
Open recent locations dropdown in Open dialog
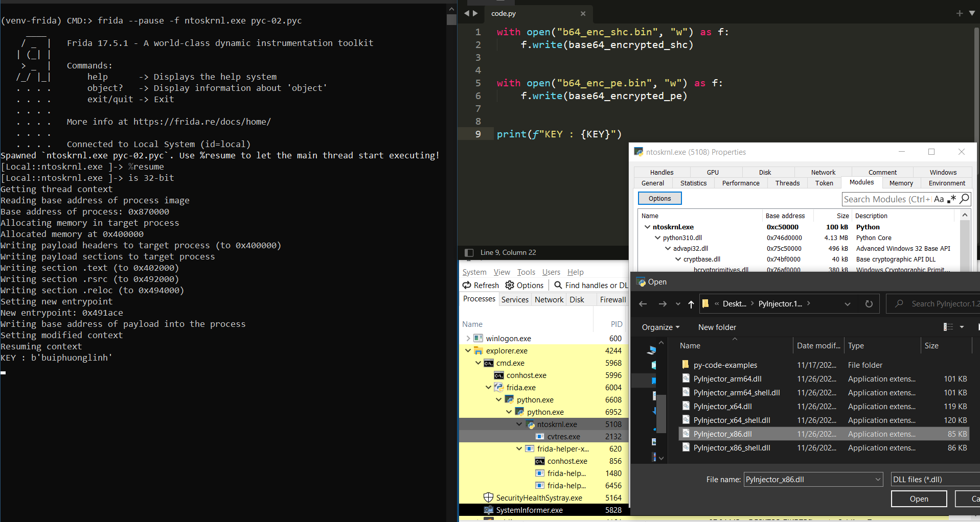tap(678, 304)
